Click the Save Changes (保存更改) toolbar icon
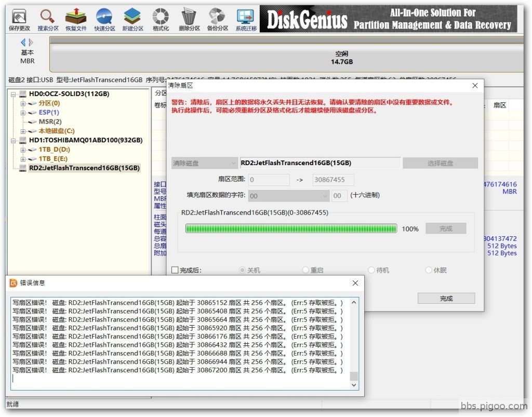Image resolution: width=532 pixels, height=417 pixels. [x=19, y=20]
